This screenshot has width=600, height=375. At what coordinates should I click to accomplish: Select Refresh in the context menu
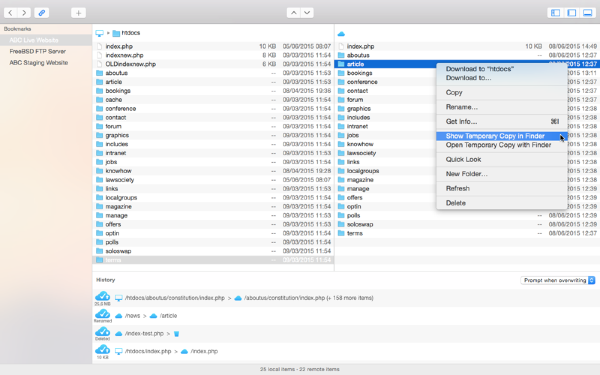tap(502, 188)
